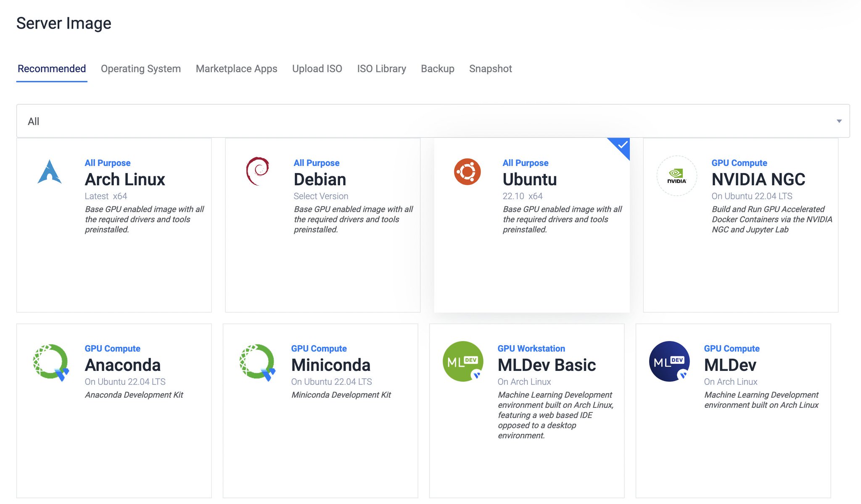Click the All Purpose label above Debian

point(317,163)
